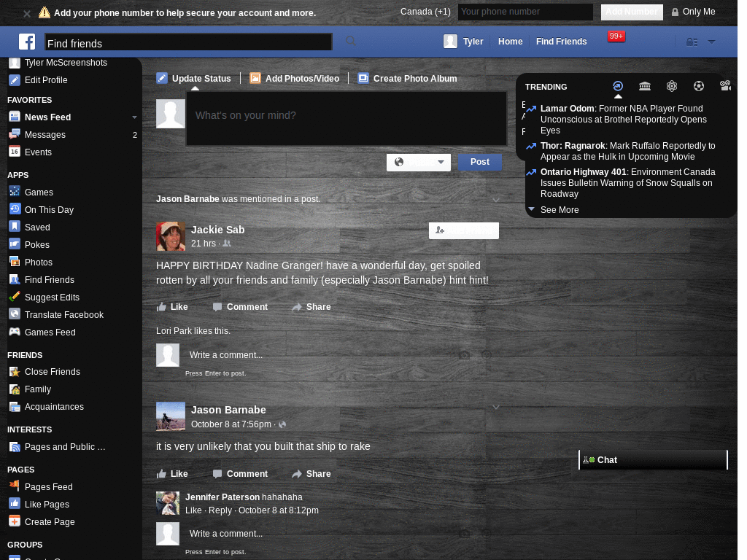Go to Tyler profile in top bar
Screen dimensions: 747x560
(x=463, y=42)
